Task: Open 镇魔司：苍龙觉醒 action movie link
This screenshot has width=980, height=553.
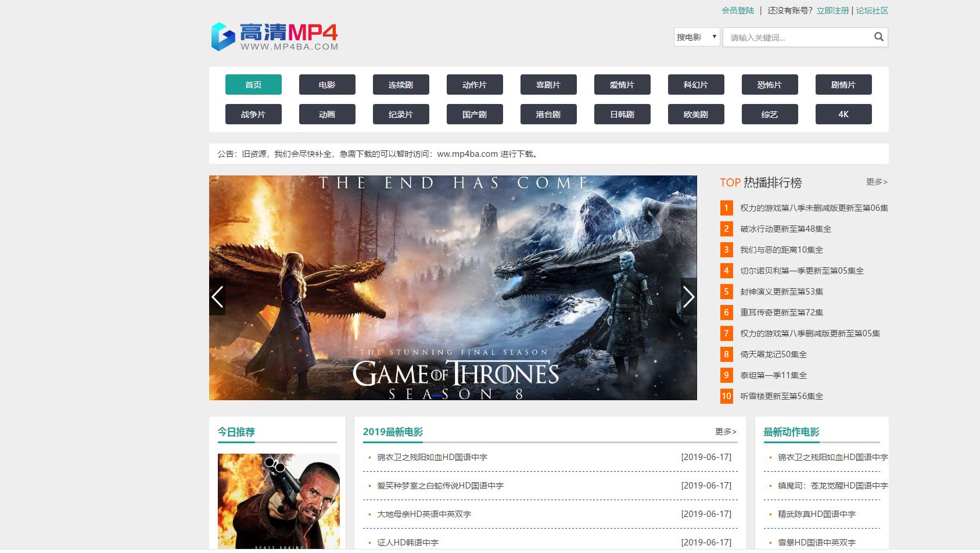Action: click(833, 486)
